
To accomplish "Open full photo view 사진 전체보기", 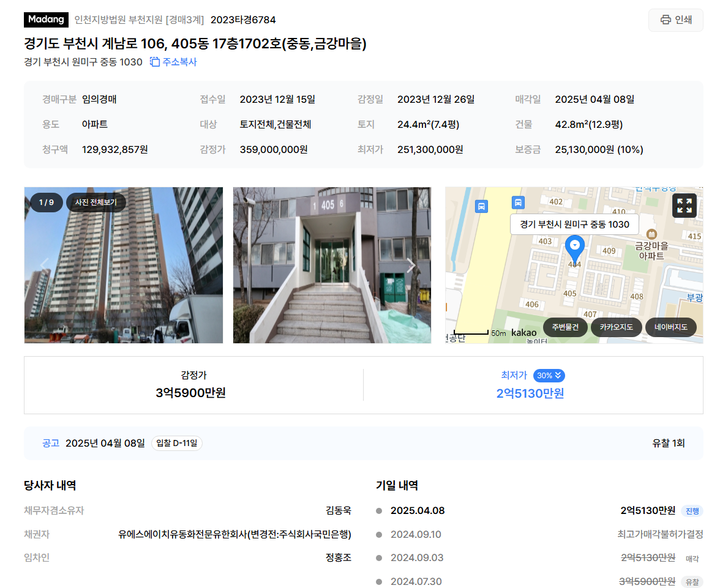I will [x=96, y=202].
